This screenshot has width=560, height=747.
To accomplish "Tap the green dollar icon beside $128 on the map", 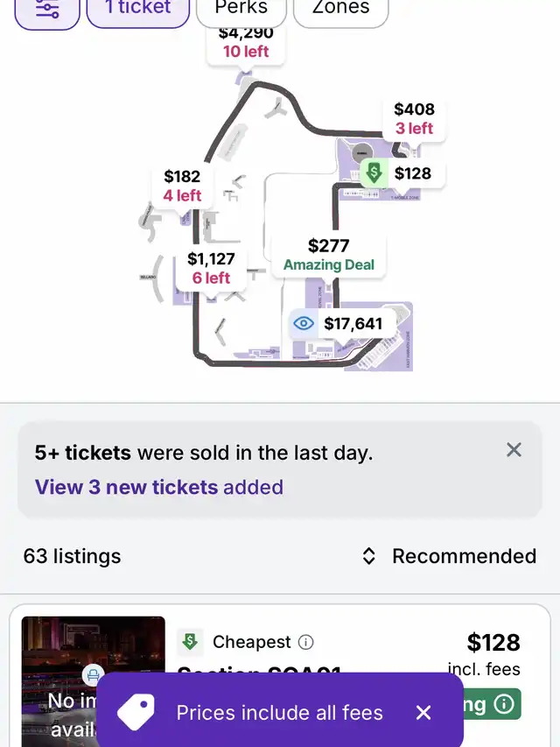I will [374, 173].
